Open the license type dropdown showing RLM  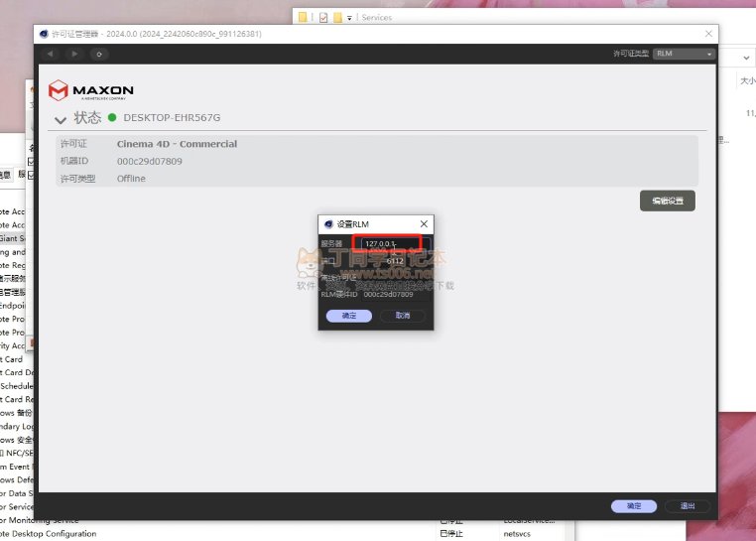point(684,54)
